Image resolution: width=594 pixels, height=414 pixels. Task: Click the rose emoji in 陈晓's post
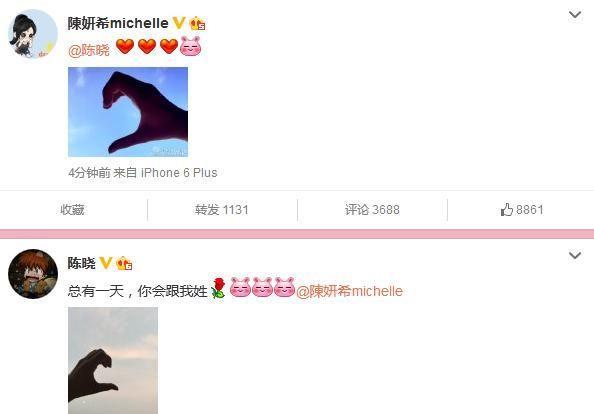click(218, 288)
